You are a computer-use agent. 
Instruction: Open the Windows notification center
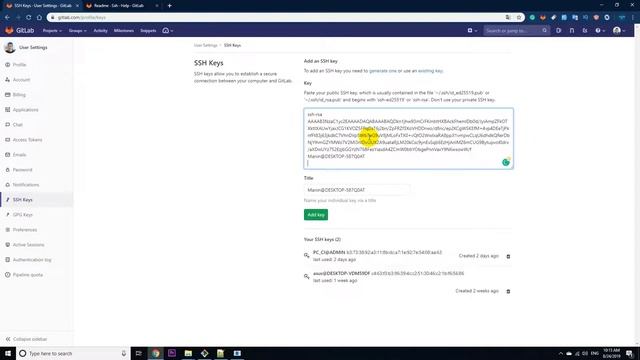click(629, 353)
